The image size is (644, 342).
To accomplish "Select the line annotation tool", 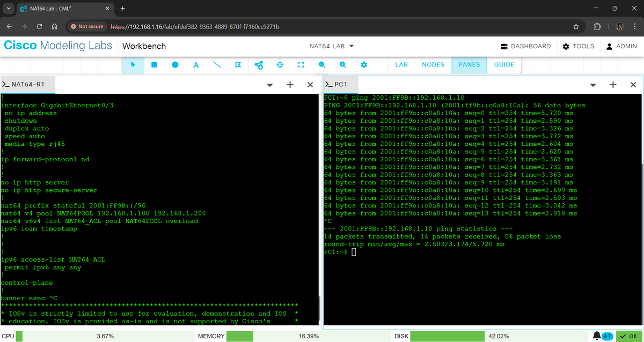I will coord(217,65).
